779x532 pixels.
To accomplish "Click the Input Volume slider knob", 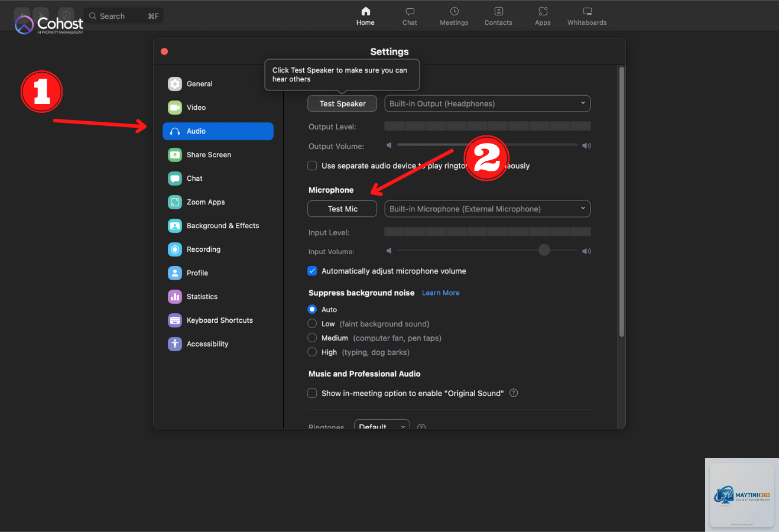I will coord(544,251).
